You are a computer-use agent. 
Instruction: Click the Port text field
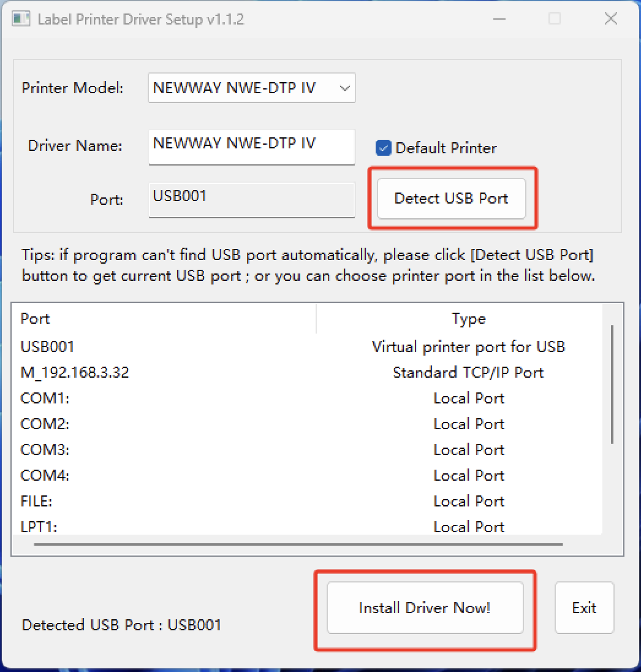click(251, 200)
